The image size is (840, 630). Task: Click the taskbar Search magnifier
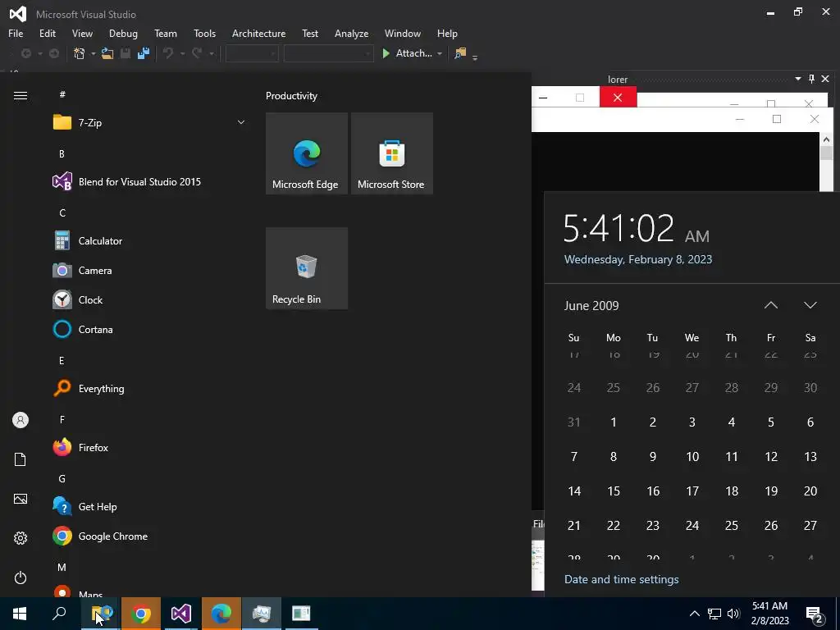pyautogui.click(x=59, y=614)
